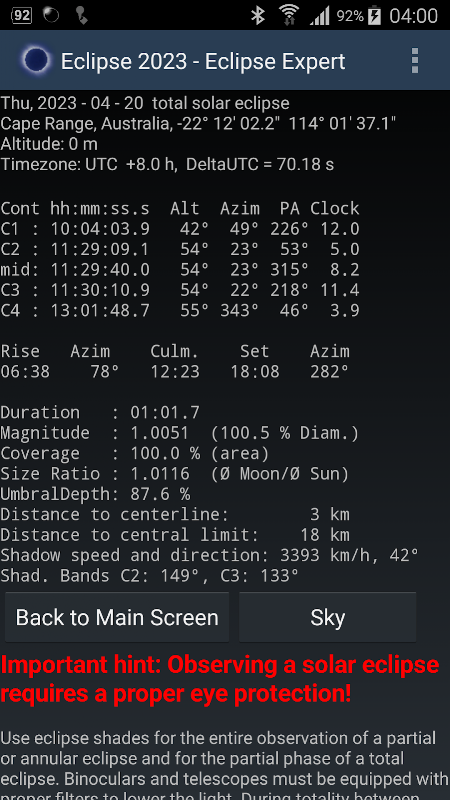This screenshot has height=800, width=450.
Task: Tap the C4 contact time row
Action: (180, 311)
